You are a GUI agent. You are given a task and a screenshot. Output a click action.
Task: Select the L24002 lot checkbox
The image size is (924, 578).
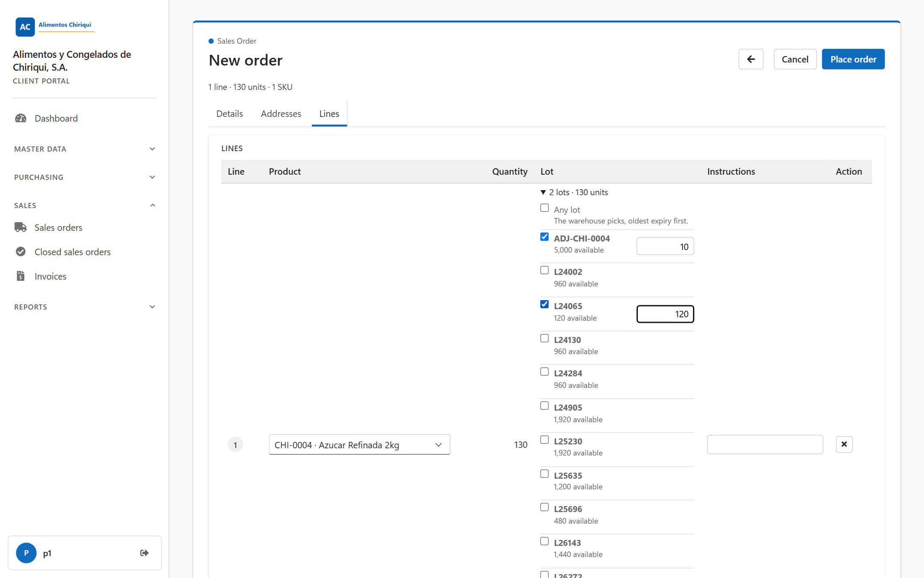coord(544,270)
